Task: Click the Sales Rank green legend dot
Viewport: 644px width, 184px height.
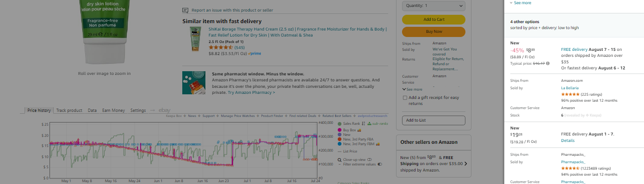Action: 340,124
